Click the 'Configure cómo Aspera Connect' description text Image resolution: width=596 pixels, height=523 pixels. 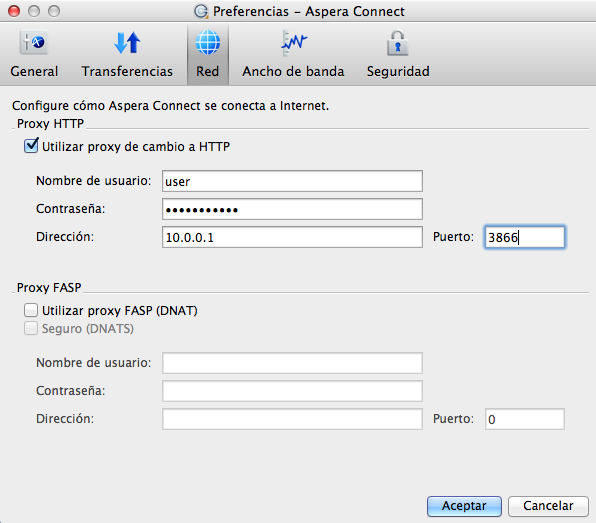[170, 106]
